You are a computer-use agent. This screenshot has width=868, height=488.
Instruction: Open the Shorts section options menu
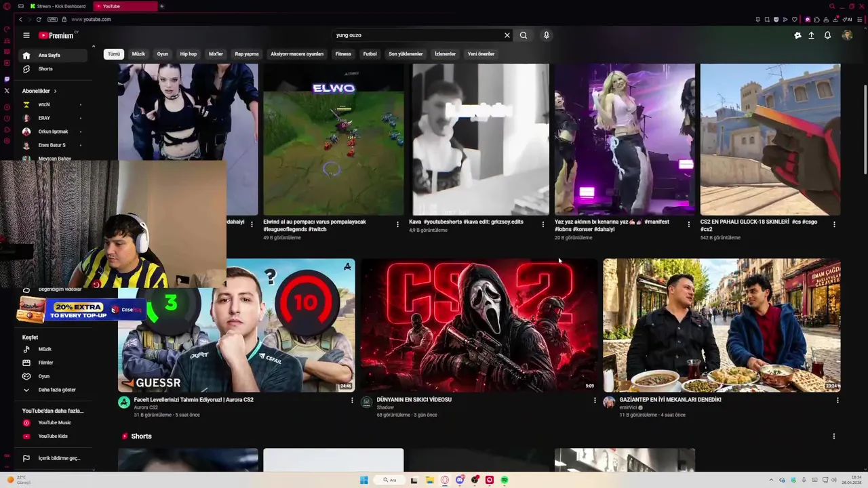[834, 436]
